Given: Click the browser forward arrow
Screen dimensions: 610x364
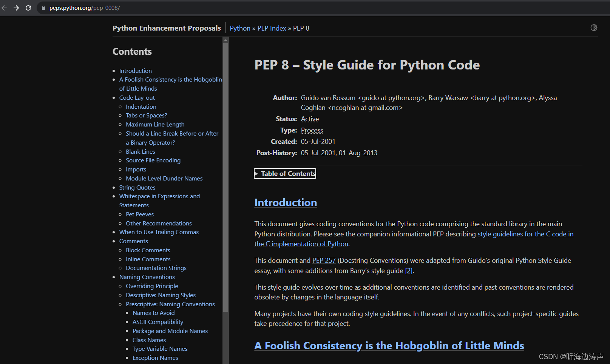Looking at the screenshot, I should coord(16,8).
